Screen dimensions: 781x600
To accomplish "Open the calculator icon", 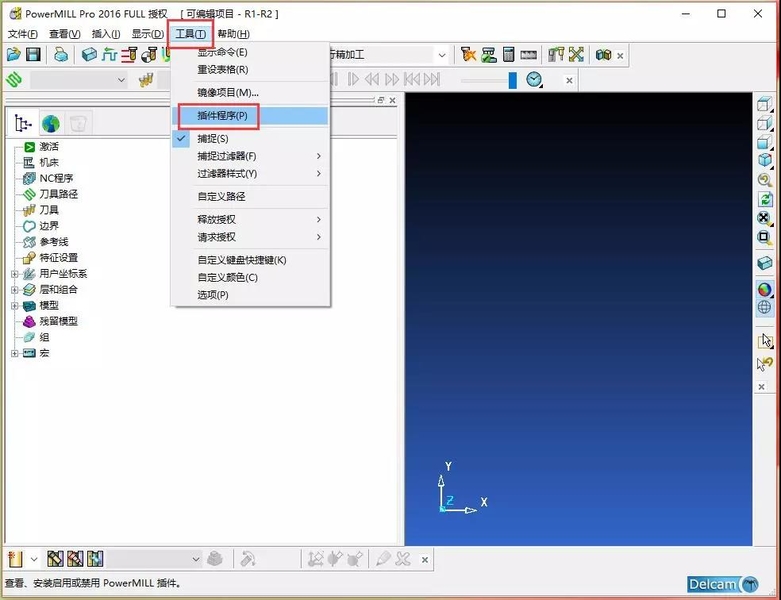I will coord(508,54).
